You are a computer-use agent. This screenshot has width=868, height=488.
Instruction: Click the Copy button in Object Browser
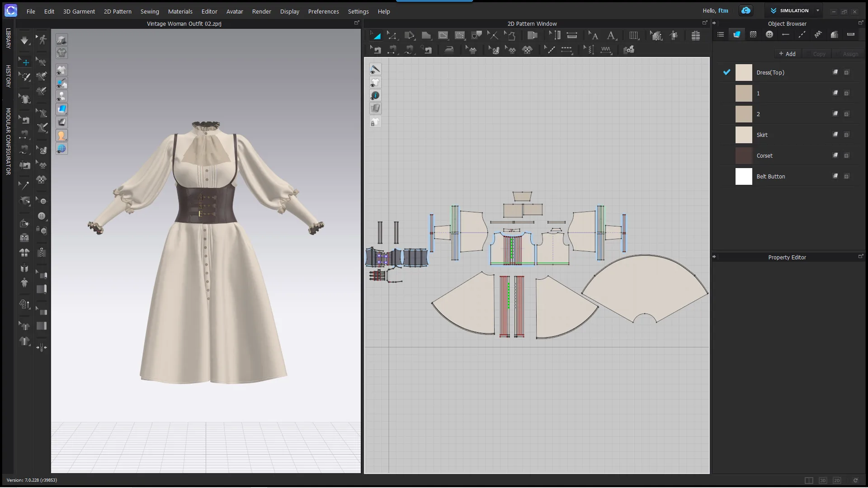[x=818, y=54]
